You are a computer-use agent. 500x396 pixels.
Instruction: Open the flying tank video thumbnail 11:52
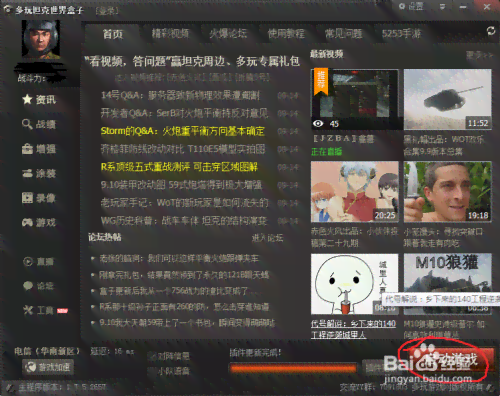point(448,99)
